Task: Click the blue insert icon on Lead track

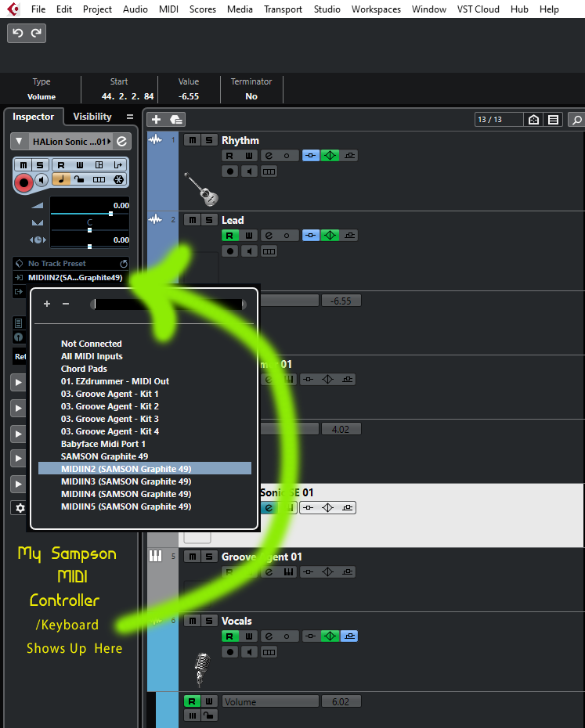Action: (x=311, y=236)
